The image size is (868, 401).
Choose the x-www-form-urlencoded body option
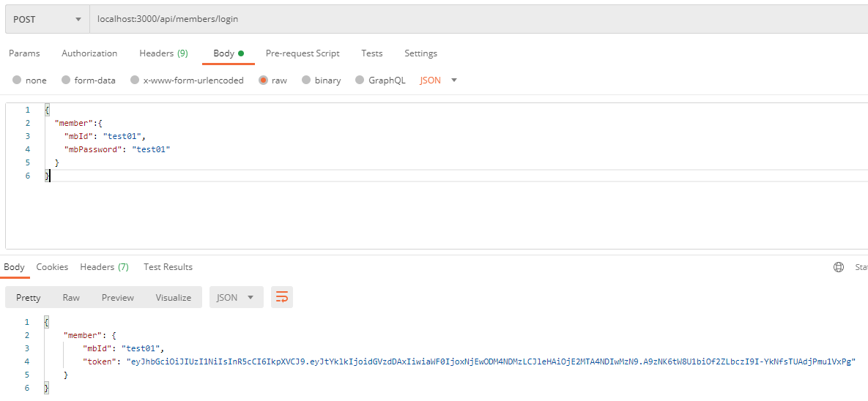tap(135, 80)
